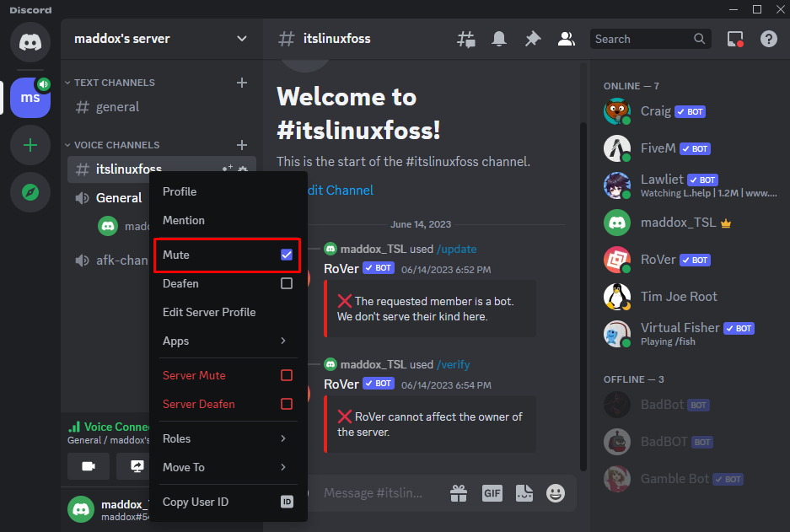This screenshot has height=532, width=790.
Task: Create a voice channel plus icon
Action: 242,145
